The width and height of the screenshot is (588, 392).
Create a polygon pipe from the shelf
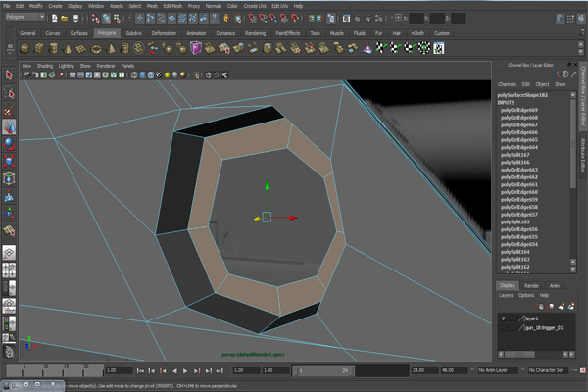124,48
